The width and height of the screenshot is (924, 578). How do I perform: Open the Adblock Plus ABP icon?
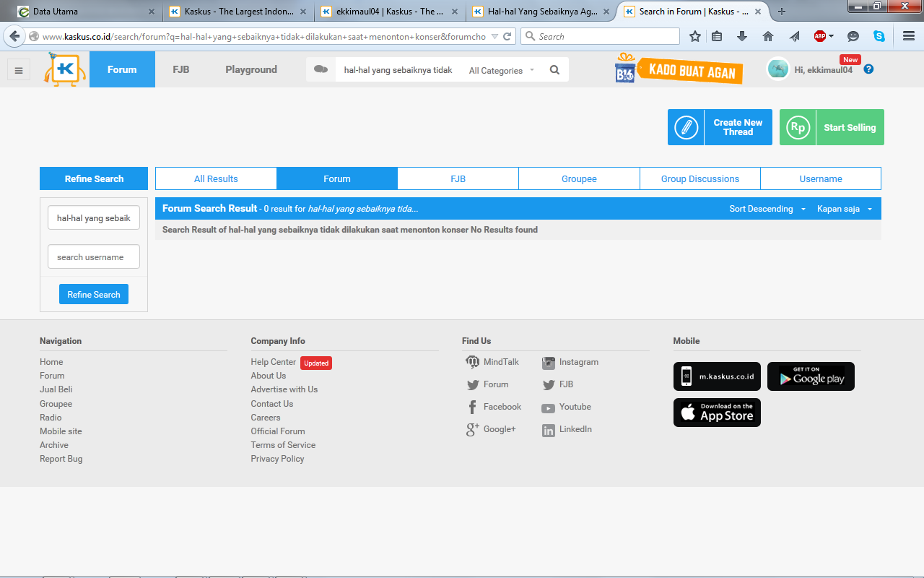pyautogui.click(x=819, y=36)
